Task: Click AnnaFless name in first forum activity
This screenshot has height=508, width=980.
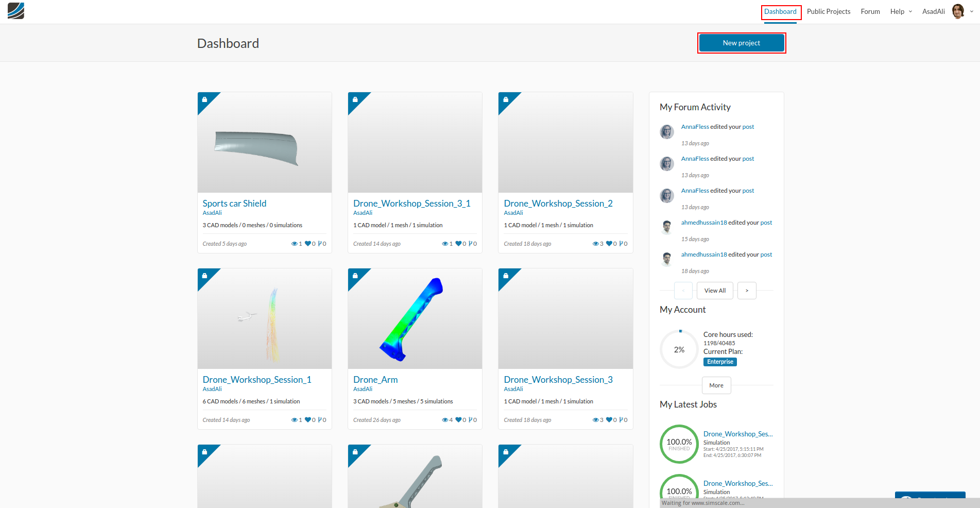Action: [x=695, y=127]
